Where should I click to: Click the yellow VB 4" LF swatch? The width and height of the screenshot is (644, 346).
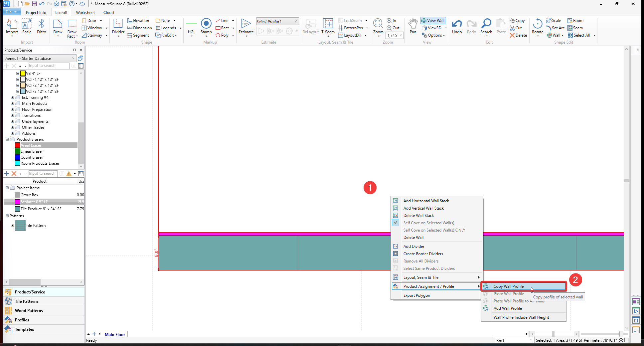(23, 73)
